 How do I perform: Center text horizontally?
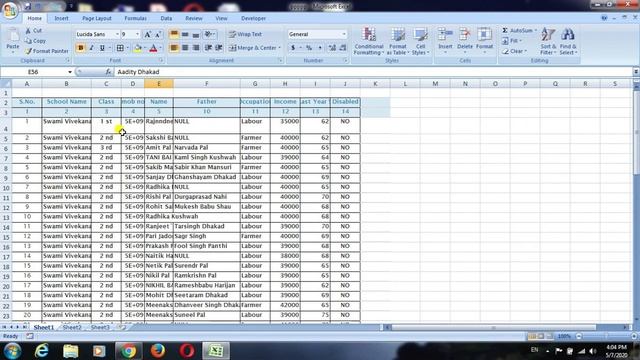(x=185, y=48)
